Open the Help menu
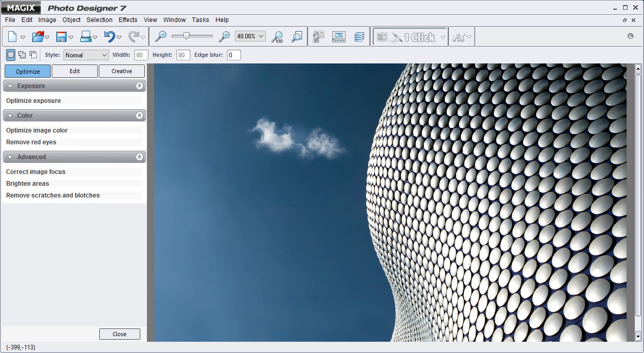This screenshot has width=644, height=353. click(x=222, y=20)
